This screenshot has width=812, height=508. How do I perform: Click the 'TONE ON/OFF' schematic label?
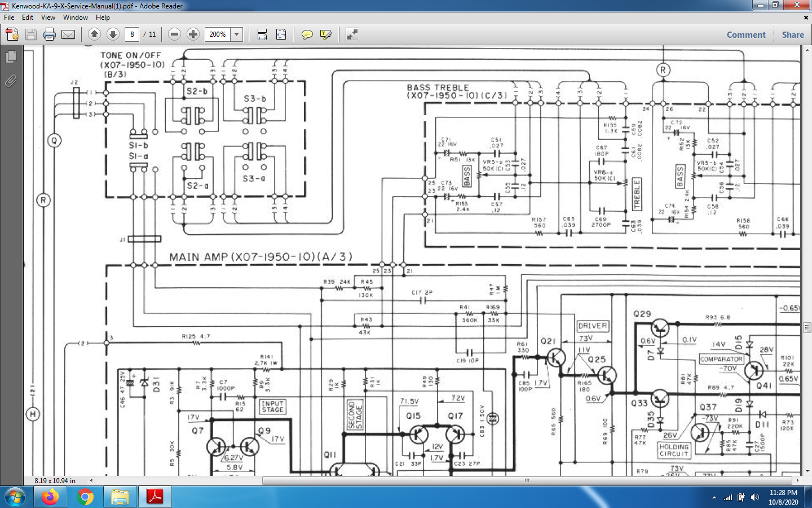point(131,55)
